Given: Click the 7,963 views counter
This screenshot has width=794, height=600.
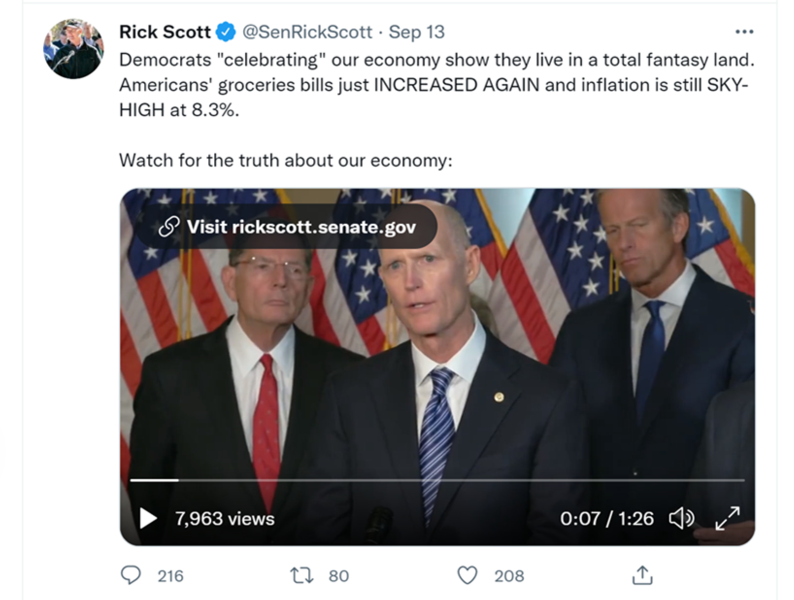Looking at the screenshot, I should coord(224,518).
